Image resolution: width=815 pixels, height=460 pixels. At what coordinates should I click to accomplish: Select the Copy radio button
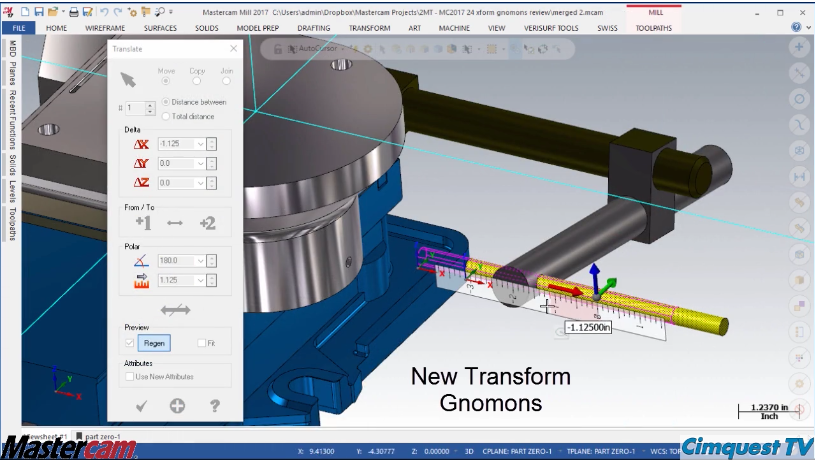coord(196,81)
